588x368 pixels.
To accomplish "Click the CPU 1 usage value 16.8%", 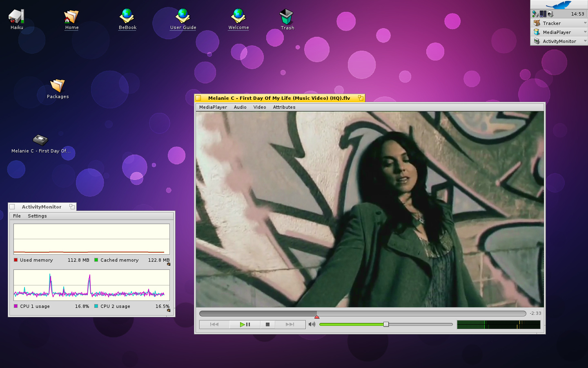I will point(82,306).
